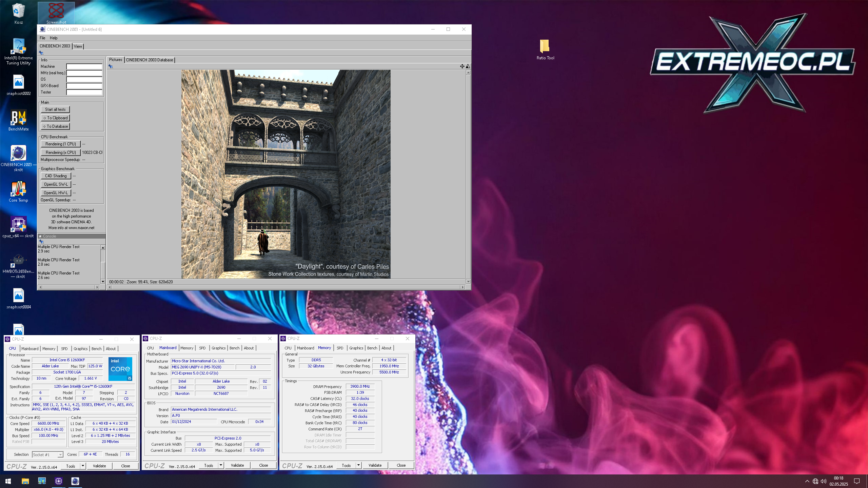868x488 pixels.
Task: Open Tools dropdown arrow in Memory window
Action: [x=358, y=465]
